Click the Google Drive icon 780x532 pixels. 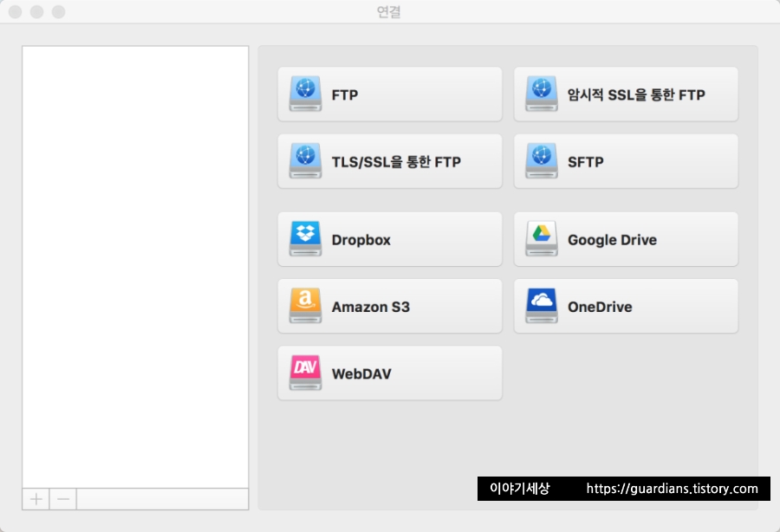coord(541,238)
